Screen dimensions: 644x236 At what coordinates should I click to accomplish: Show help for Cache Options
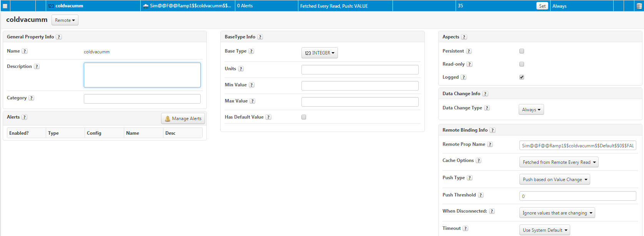[x=479, y=160]
